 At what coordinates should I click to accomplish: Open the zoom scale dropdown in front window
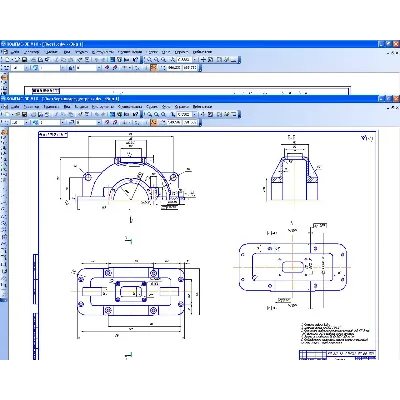pyautogui.click(x=194, y=114)
